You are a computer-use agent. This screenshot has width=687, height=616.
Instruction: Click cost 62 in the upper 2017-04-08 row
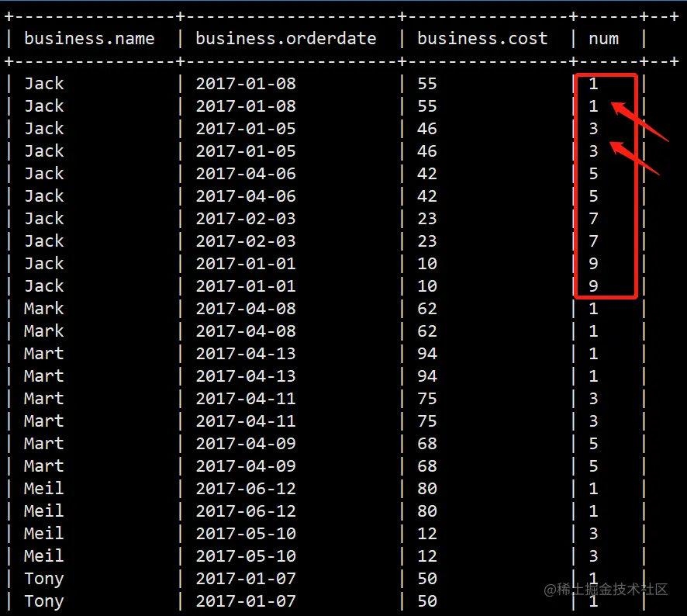[426, 308]
